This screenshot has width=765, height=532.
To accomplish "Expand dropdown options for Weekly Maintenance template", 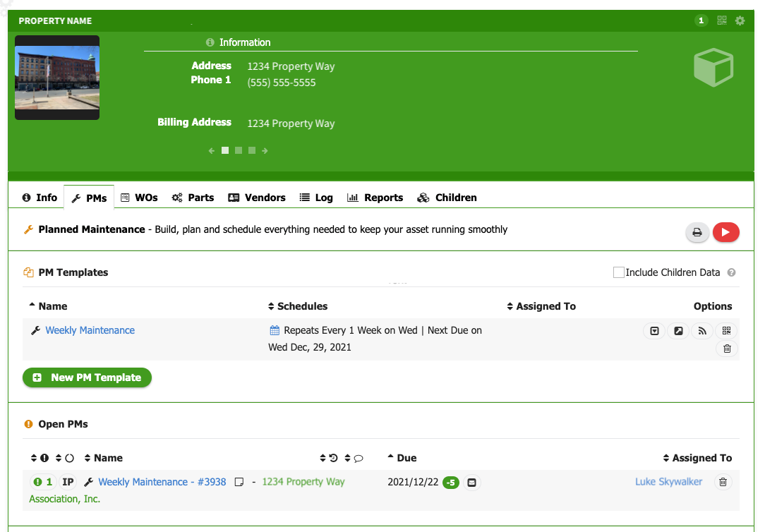I will pyautogui.click(x=655, y=331).
